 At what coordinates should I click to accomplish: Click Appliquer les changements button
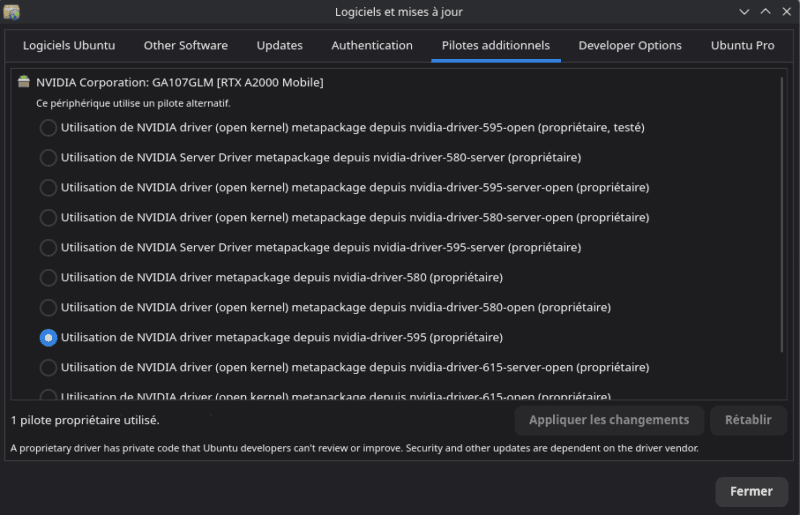609,420
